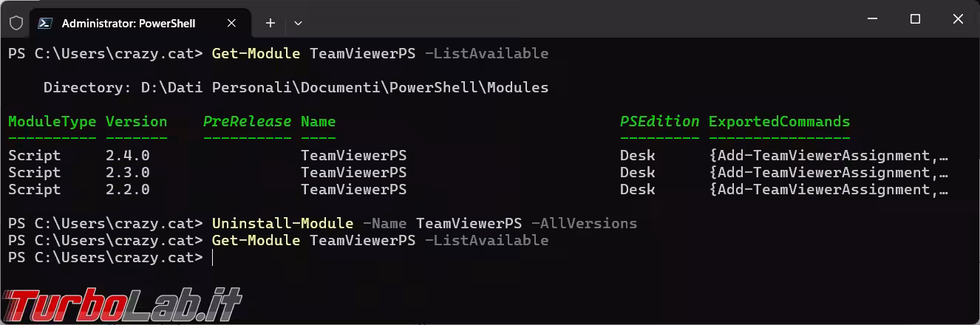
Task: Click the administrator shield icon
Action: 16,23
